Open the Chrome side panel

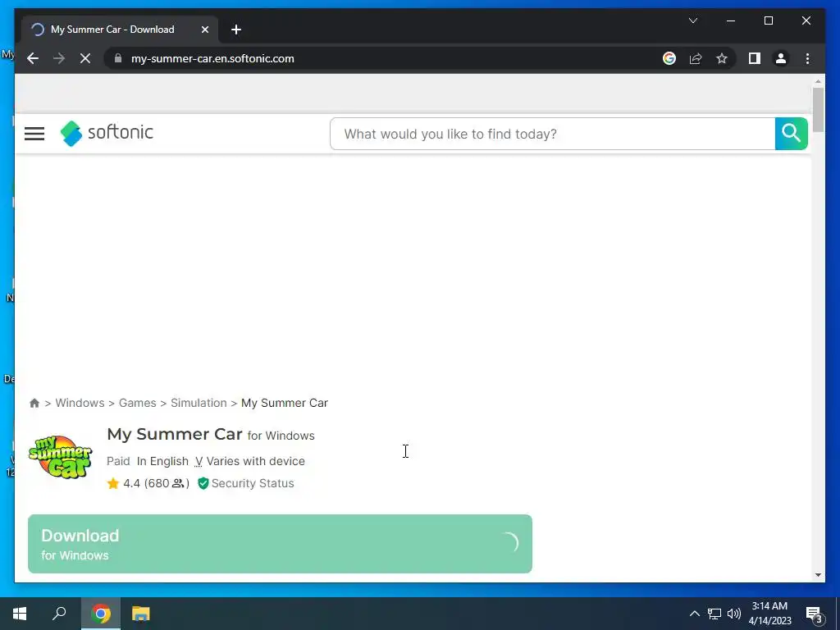(755, 58)
